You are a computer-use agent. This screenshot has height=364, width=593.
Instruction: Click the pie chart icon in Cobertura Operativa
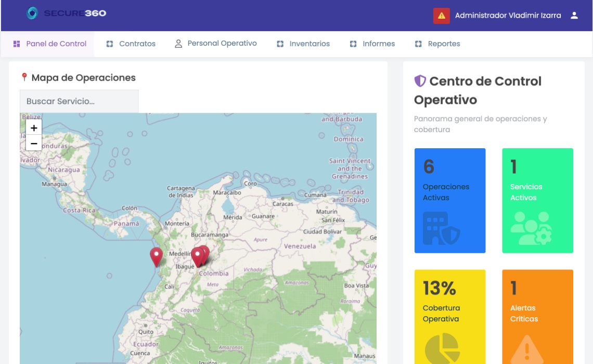[x=443, y=348]
